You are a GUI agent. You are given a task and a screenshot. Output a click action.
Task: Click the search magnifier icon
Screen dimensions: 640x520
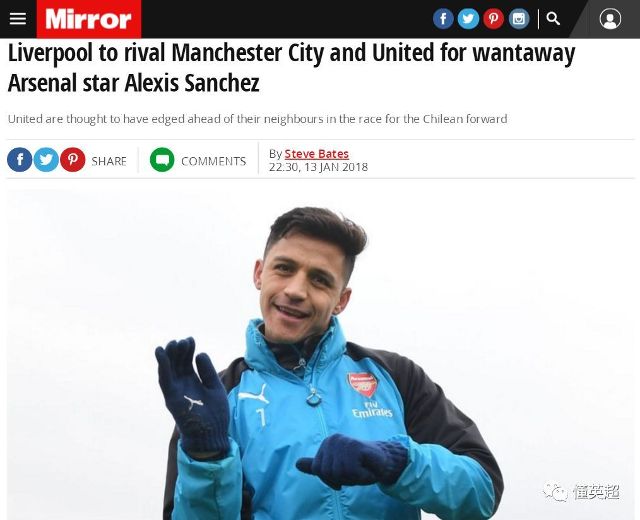click(x=553, y=18)
